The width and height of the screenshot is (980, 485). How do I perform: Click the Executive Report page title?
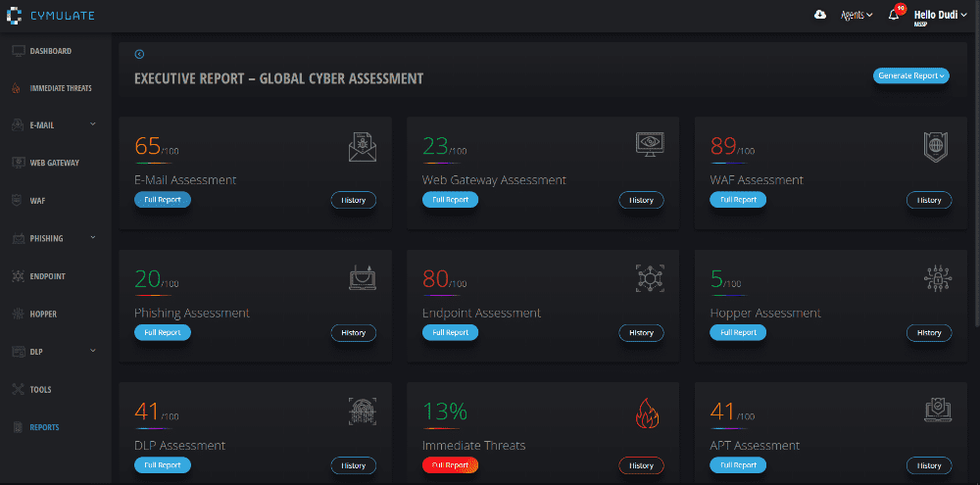click(278, 78)
